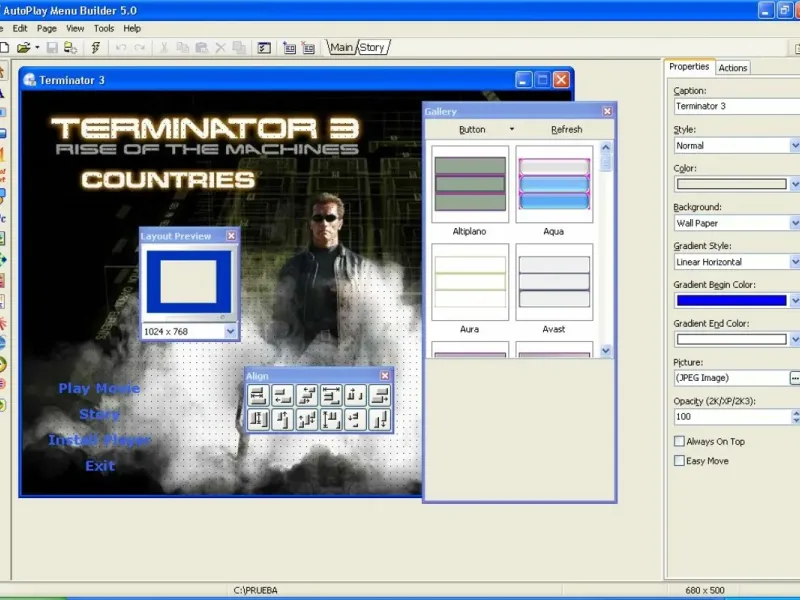Click Align Left edges in Align panel
The image size is (800, 600).
[282, 395]
